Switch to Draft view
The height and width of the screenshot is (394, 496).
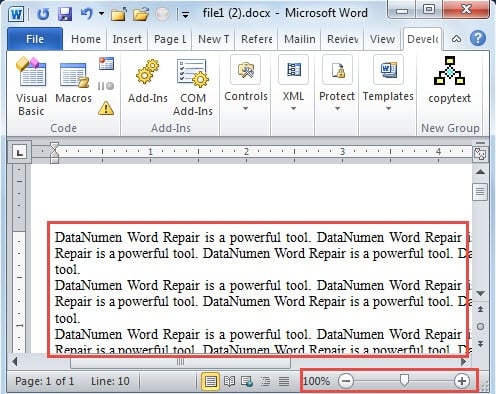click(284, 381)
